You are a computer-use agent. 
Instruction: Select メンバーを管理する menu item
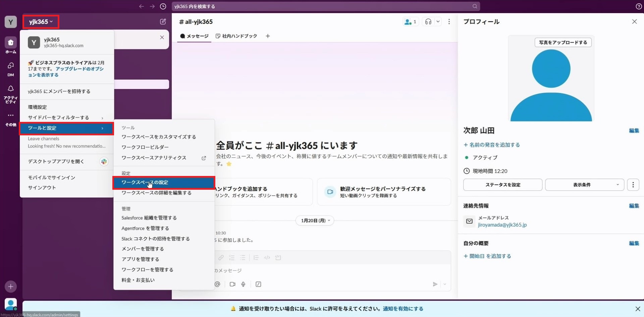coord(164,249)
